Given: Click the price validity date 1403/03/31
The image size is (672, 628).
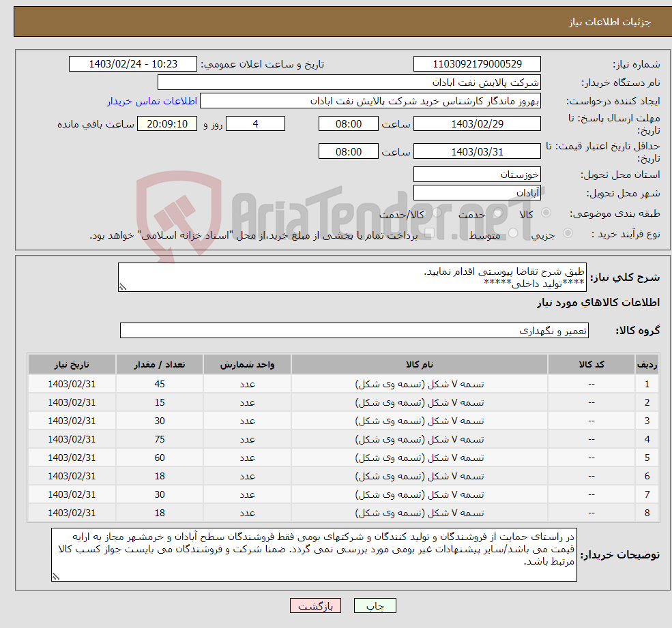Looking at the screenshot, I should pos(477,151).
